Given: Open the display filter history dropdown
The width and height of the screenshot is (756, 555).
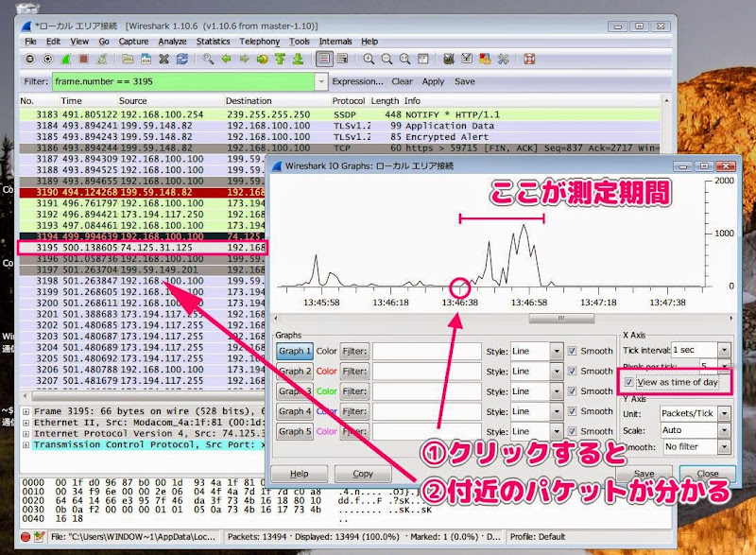Looking at the screenshot, I should tap(321, 82).
